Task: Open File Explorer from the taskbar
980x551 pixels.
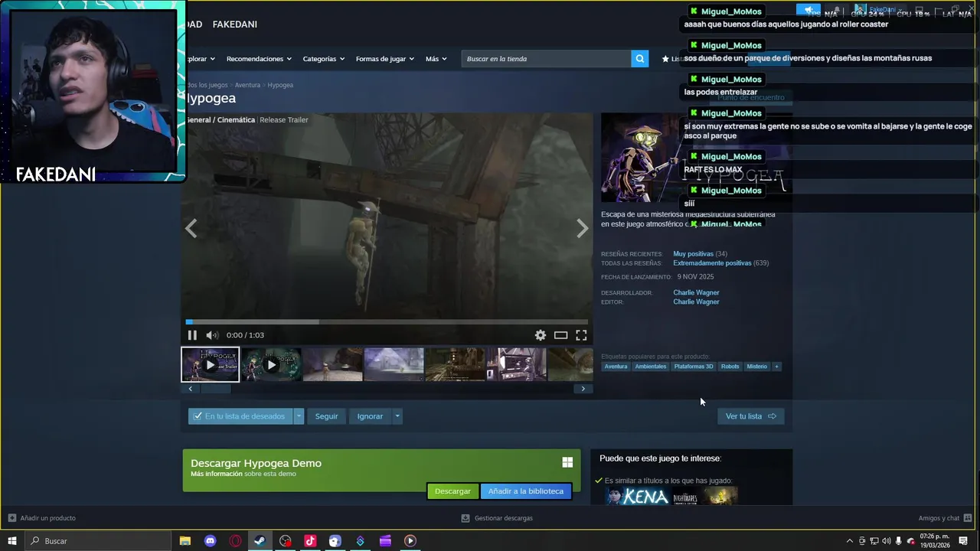Action: click(185, 541)
